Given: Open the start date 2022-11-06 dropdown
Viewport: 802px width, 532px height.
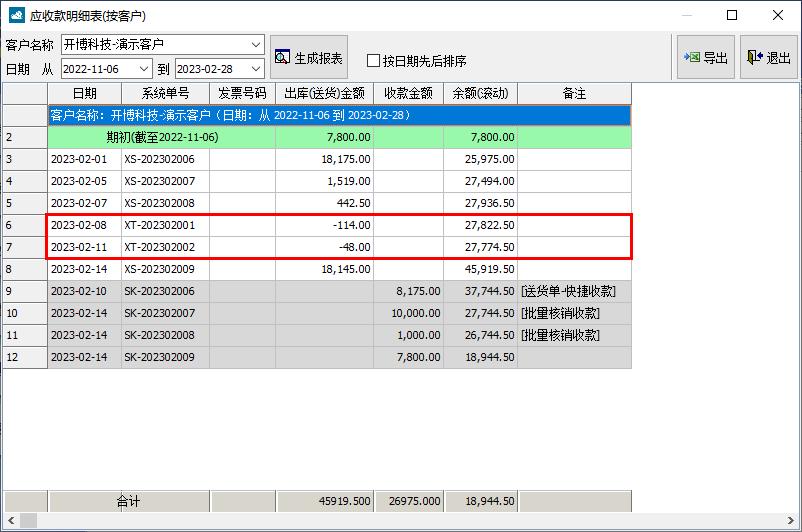Looking at the screenshot, I should click(x=144, y=69).
